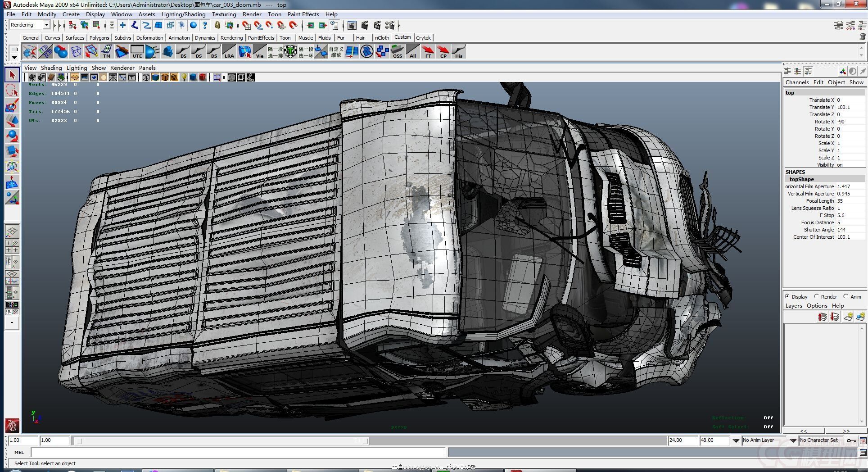Click the auto keyframe key icon
The image size is (868, 472).
point(851,440)
